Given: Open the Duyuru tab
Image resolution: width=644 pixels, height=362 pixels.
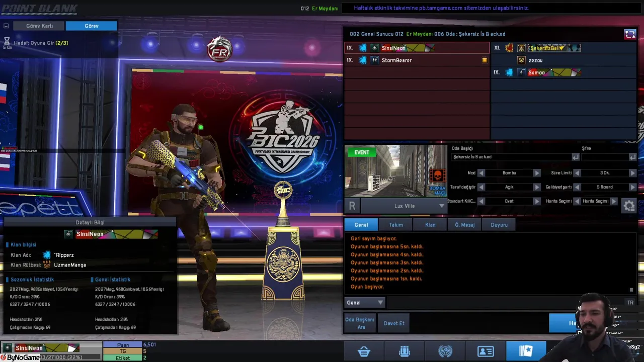Looking at the screenshot, I should click(x=499, y=225).
